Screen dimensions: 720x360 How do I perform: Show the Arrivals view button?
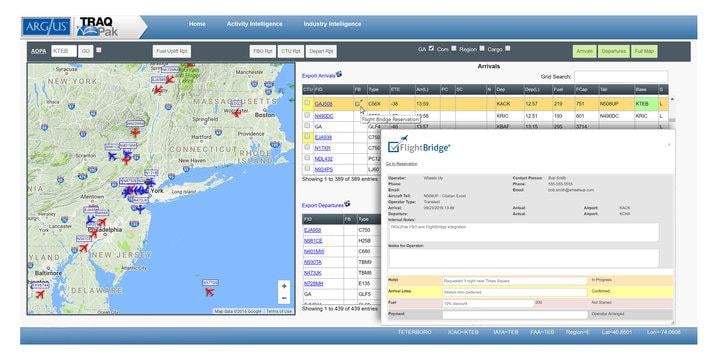tap(584, 51)
